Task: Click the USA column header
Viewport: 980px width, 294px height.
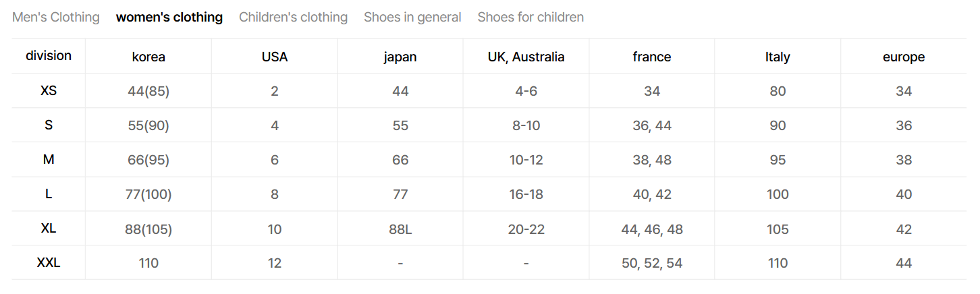Action: tap(275, 57)
